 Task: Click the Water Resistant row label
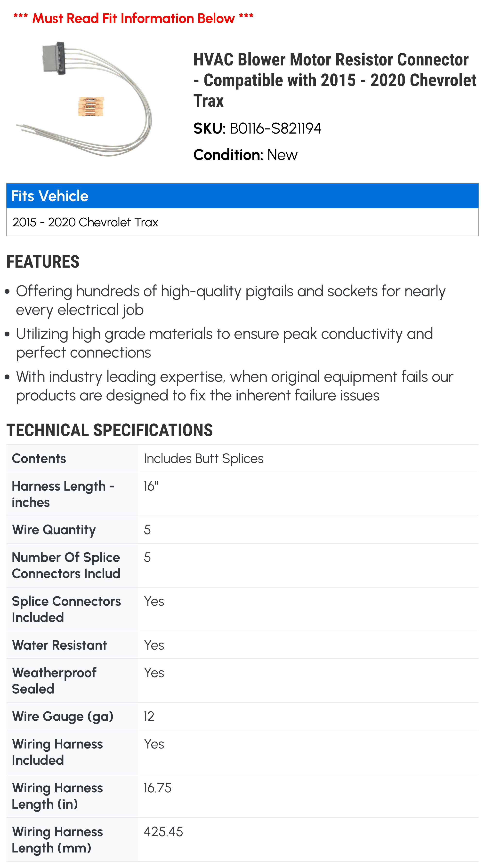(59, 645)
